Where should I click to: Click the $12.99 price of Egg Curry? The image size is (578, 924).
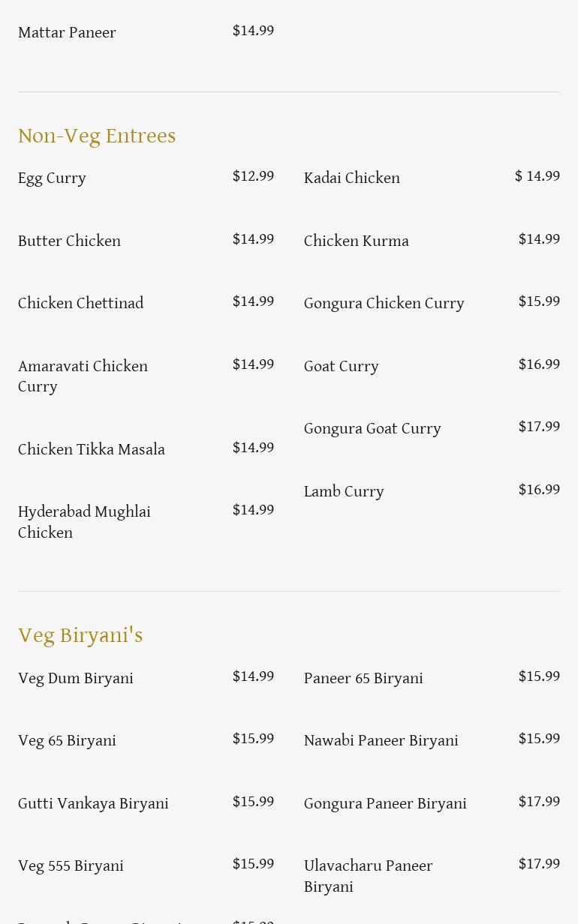pos(253,176)
